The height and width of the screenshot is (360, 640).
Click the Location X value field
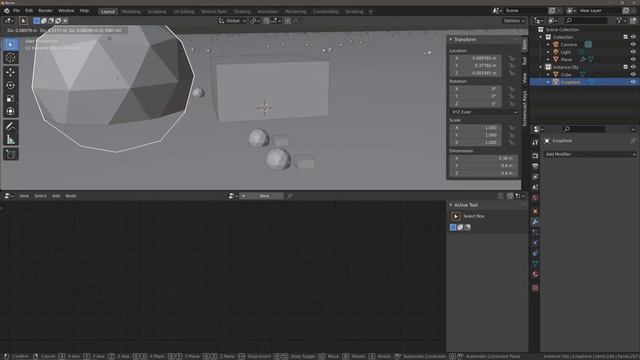point(476,58)
